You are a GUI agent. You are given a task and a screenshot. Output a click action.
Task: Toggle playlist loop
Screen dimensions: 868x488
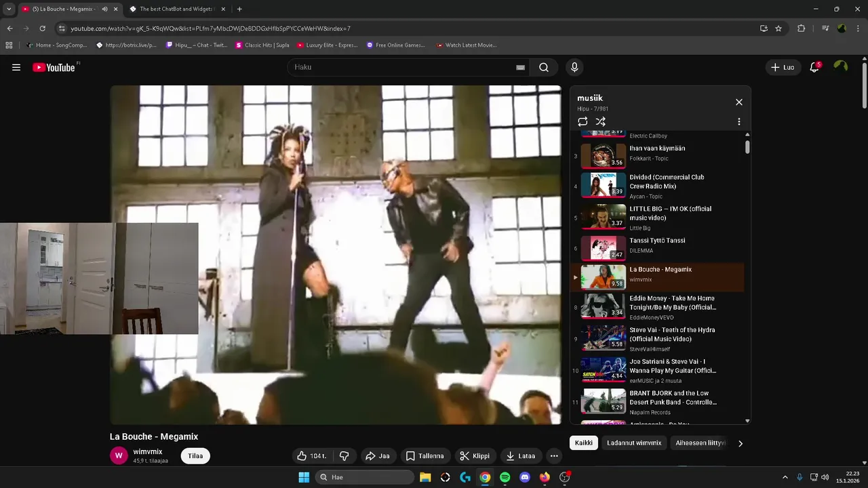tap(583, 121)
